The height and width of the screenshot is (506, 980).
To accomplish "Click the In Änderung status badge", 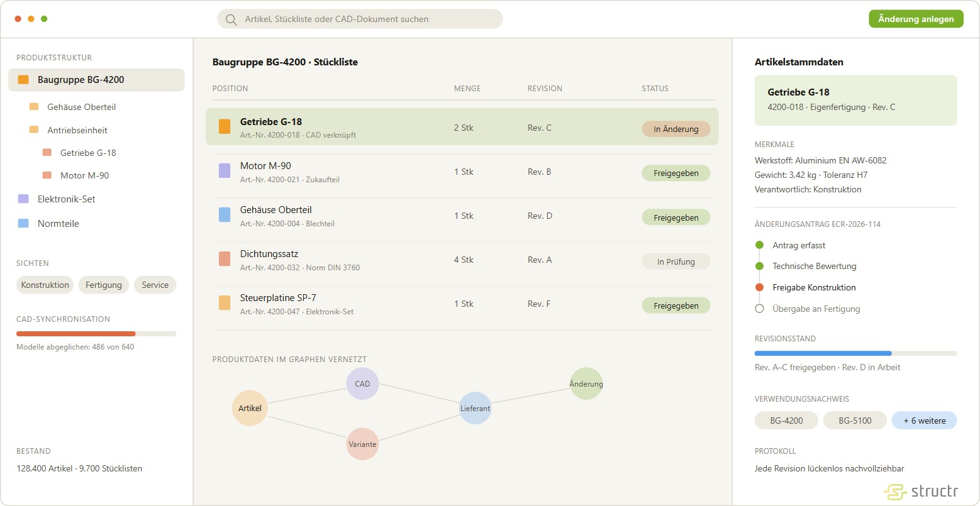I will pyautogui.click(x=676, y=129).
